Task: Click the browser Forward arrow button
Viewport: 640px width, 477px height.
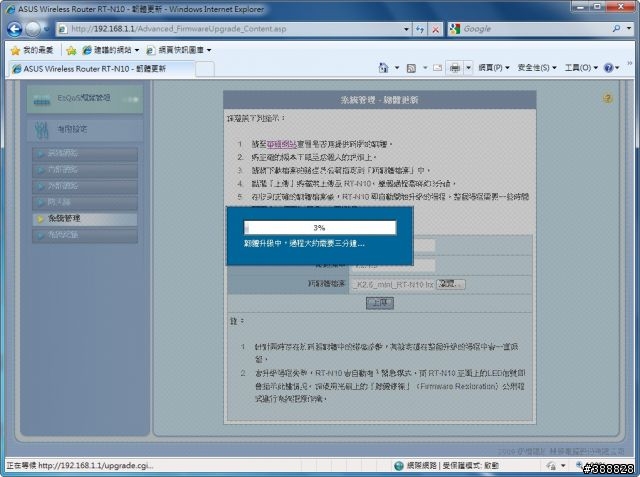Action: point(33,29)
